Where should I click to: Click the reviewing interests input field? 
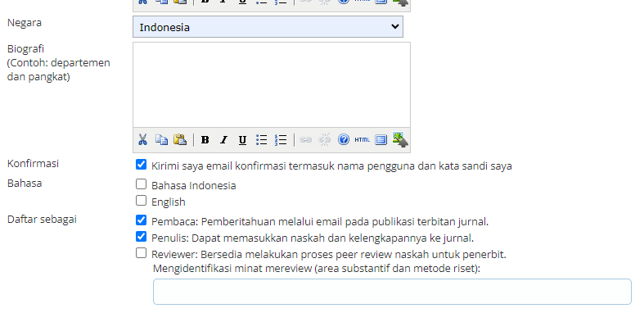point(392,292)
